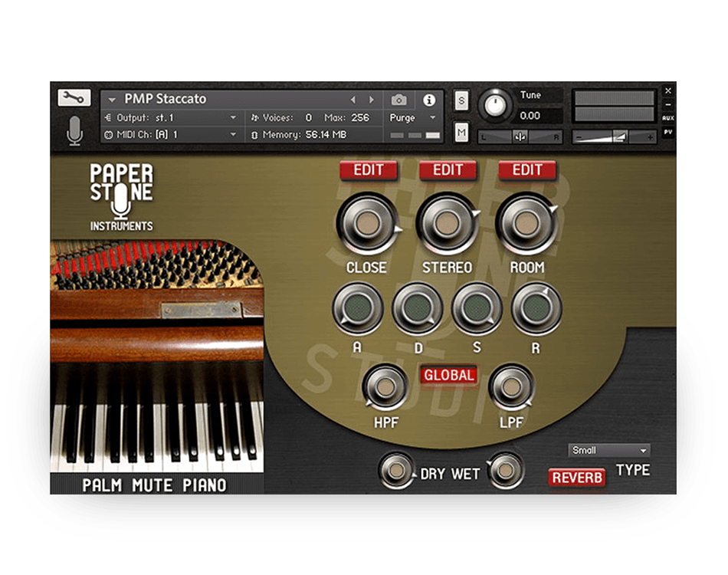Screen dimensions: 728x575
Task: Click the microphone instrument icon
Action: click(x=75, y=130)
